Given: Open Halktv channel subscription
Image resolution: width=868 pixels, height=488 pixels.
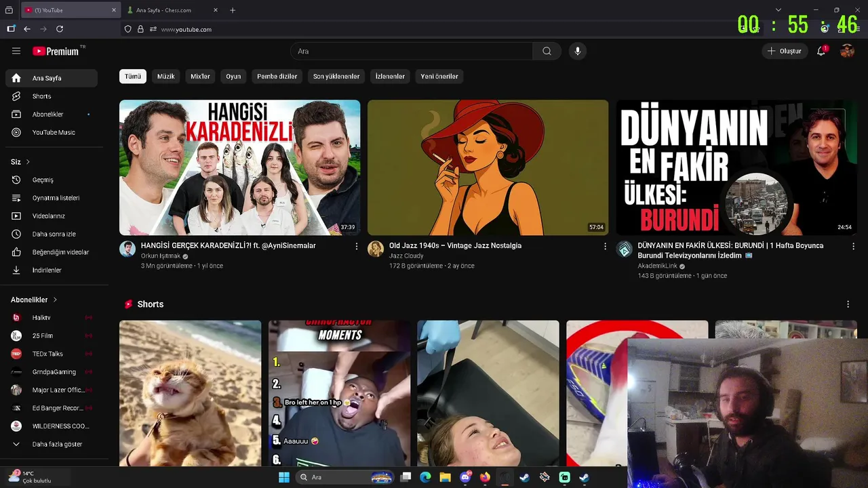Looking at the screenshot, I should (x=52, y=317).
